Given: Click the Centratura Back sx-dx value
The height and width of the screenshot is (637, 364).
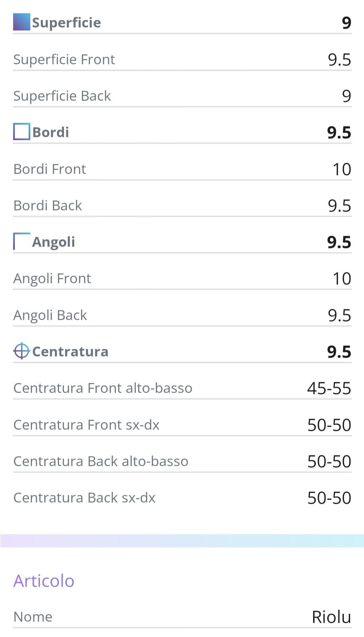Looking at the screenshot, I should coord(329,498).
